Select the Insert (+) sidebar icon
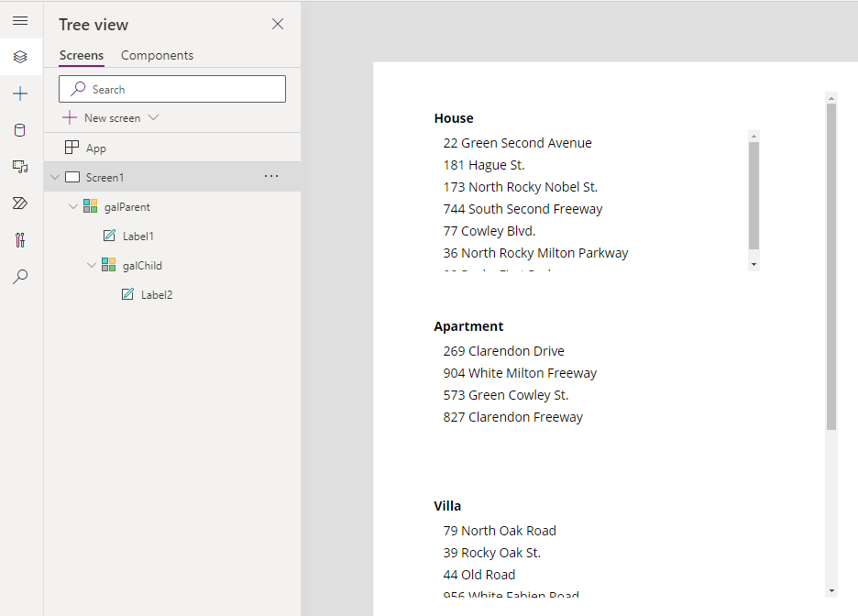The height and width of the screenshot is (616, 858). (20, 93)
